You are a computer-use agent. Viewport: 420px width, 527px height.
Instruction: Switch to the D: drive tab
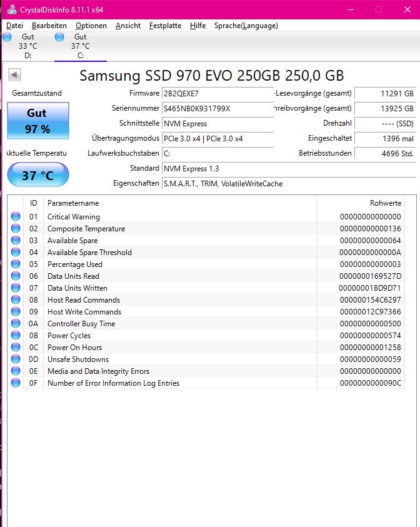(28, 46)
